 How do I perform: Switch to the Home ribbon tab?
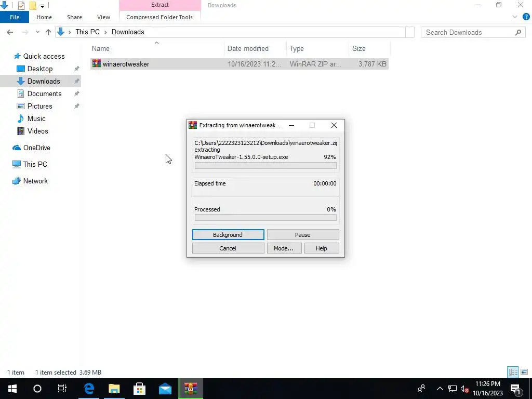(x=44, y=17)
